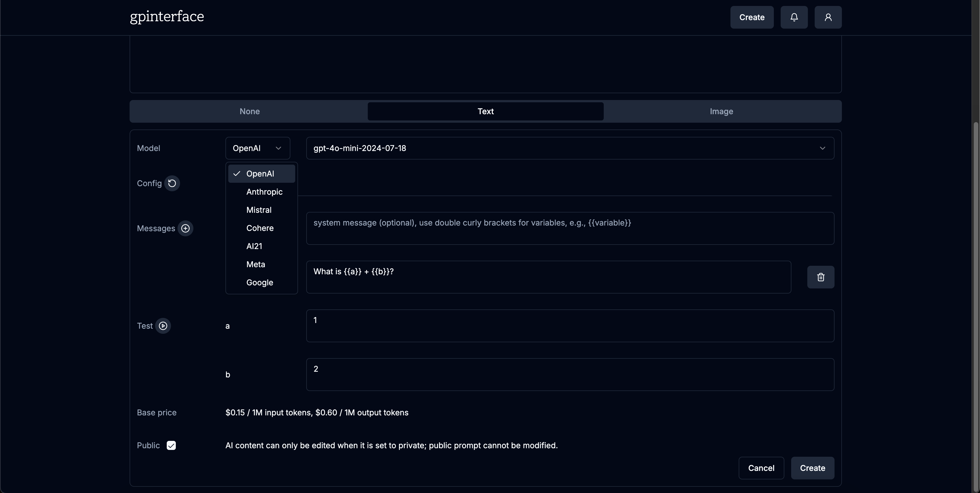Pick Google from provider options
This screenshot has width=980, height=493.
[259, 283]
